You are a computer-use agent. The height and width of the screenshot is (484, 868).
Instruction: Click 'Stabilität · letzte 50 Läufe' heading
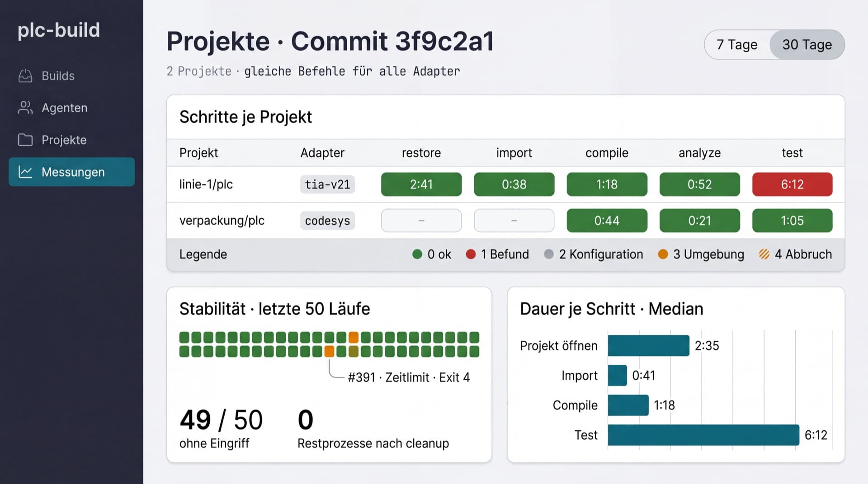[x=275, y=309]
